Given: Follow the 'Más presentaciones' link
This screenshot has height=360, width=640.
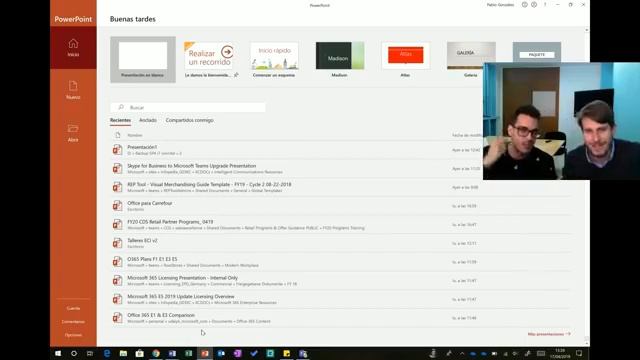Looking at the screenshot, I should [549, 334].
